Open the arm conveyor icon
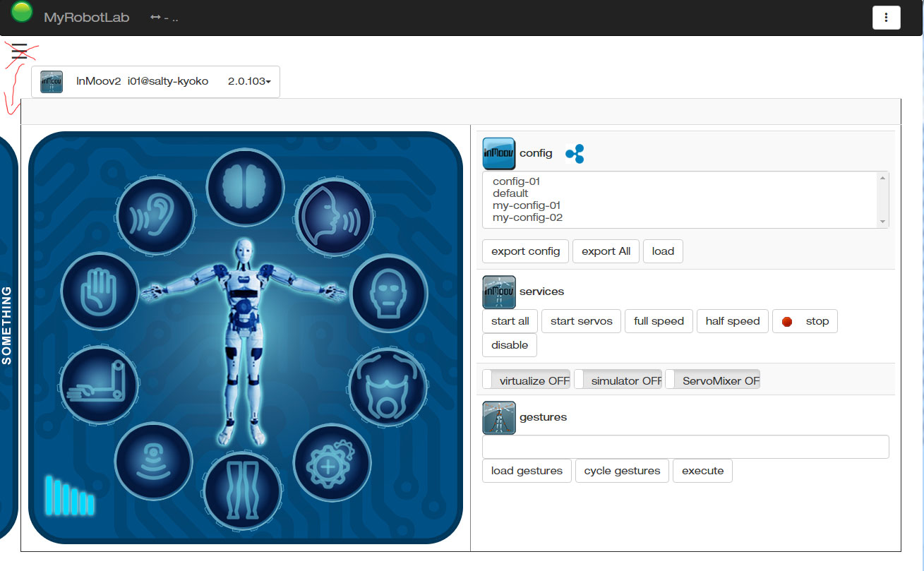This screenshot has width=924, height=571. coord(100,385)
